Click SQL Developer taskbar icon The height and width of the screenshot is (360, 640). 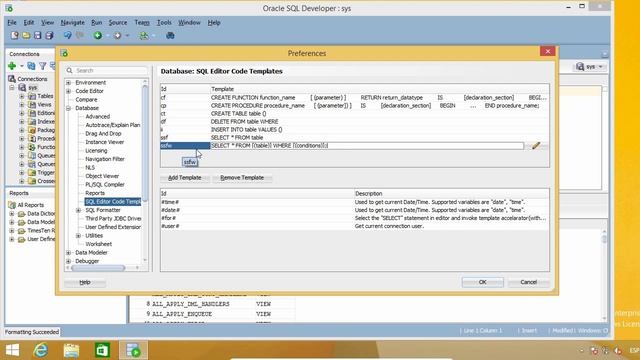click(133, 350)
